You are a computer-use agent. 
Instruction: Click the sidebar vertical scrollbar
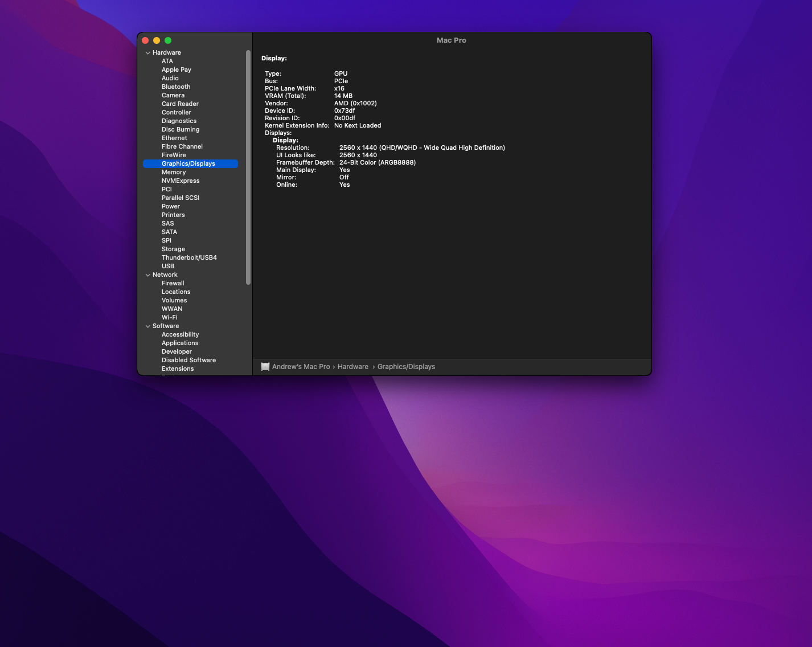(x=248, y=167)
